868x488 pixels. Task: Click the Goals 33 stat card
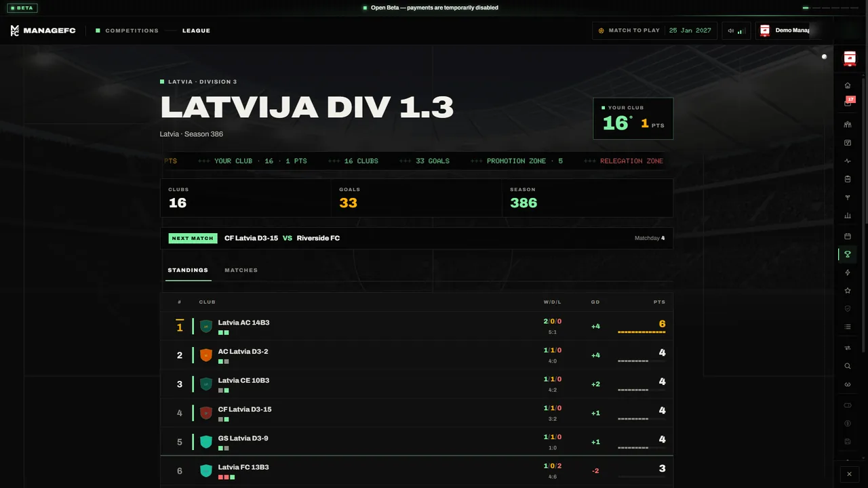tap(416, 198)
